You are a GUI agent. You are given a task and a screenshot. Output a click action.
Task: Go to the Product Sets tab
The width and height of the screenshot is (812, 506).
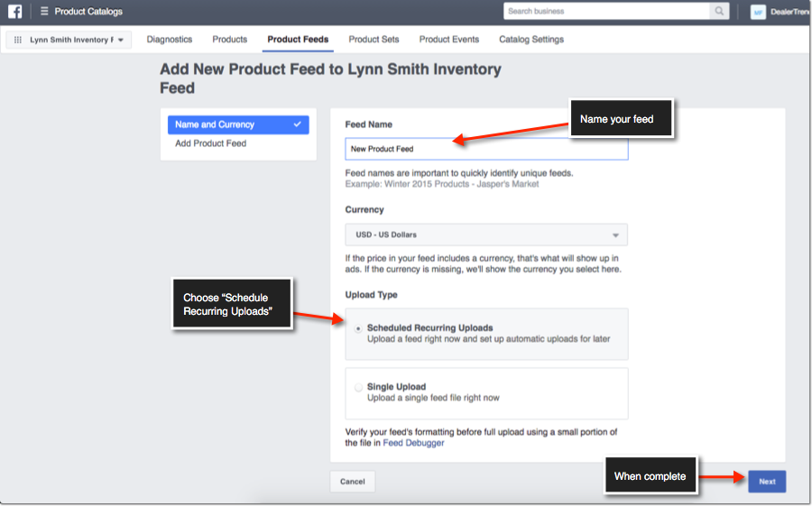click(x=374, y=40)
